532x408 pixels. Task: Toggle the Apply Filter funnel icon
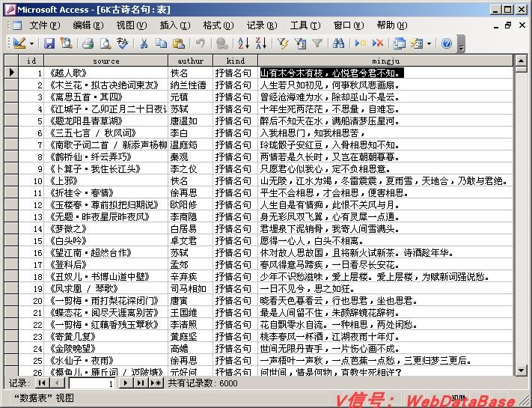point(317,43)
